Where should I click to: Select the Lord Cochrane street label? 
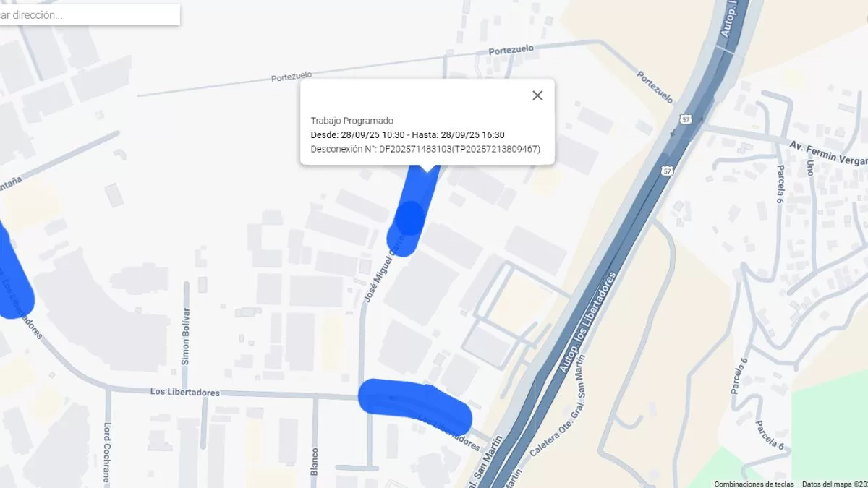tap(106, 453)
